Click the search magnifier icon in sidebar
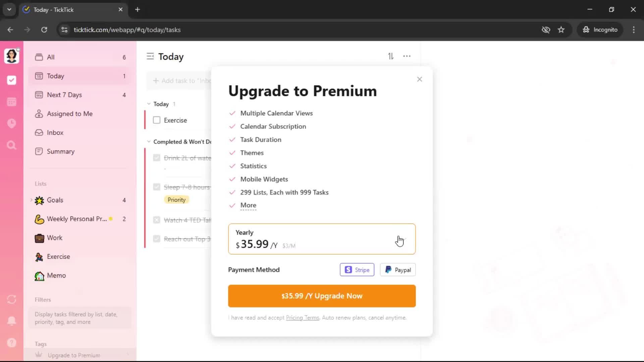Viewport: 644px width, 362px height. (x=12, y=145)
